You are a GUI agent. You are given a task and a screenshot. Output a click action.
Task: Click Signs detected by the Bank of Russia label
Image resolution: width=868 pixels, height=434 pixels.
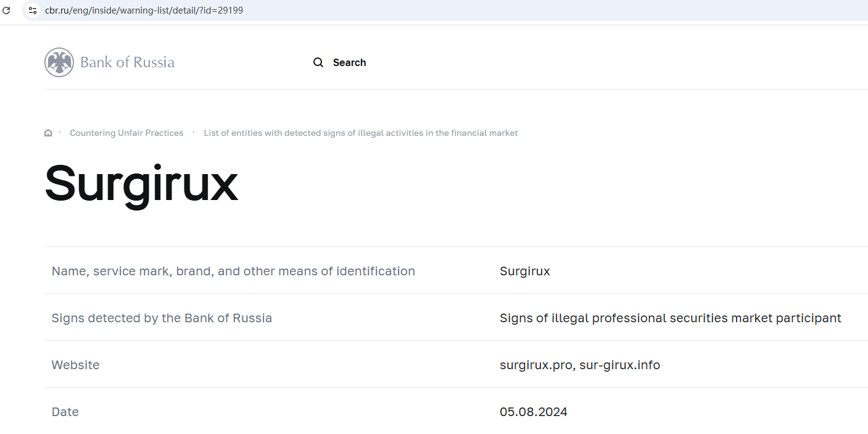click(x=162, y=318)
